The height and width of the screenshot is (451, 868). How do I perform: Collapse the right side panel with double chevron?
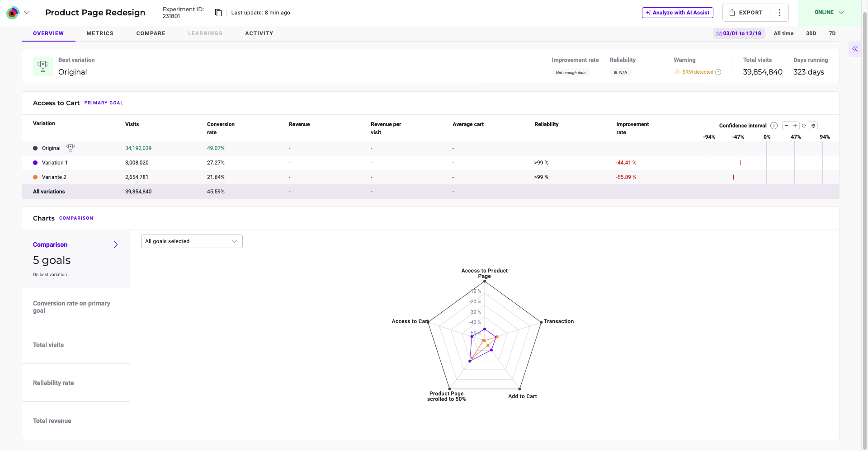[x=854, y=49]
